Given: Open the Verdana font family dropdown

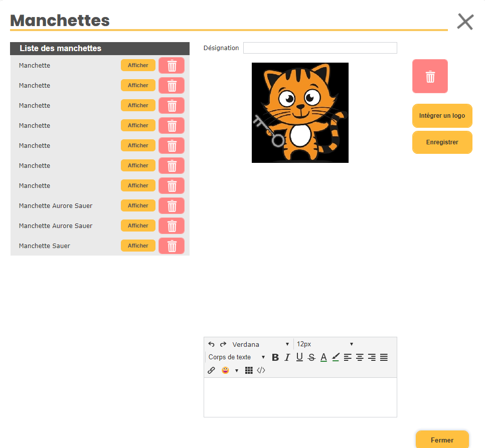Looking at the screenshot, I should (x=260, y=344).
